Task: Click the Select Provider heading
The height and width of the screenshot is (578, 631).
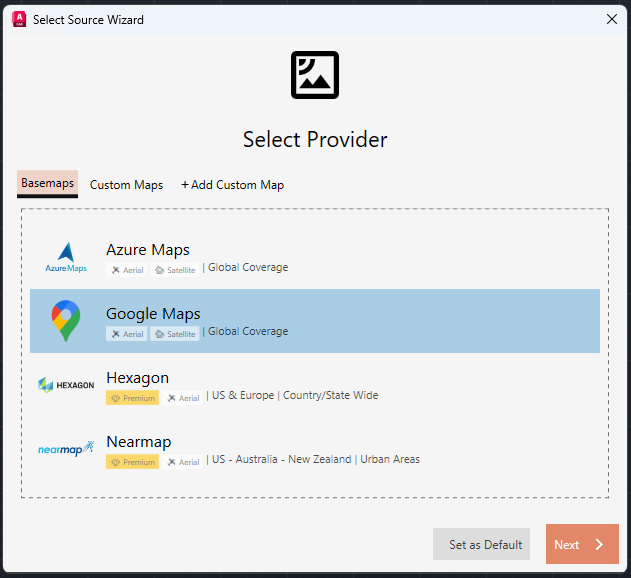Action: pos(315,140)
